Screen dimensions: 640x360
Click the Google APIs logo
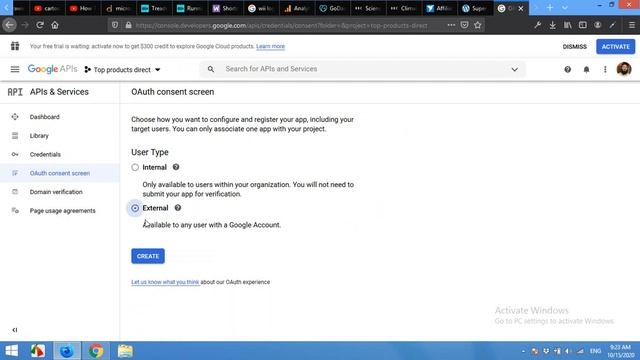[52, 69]
